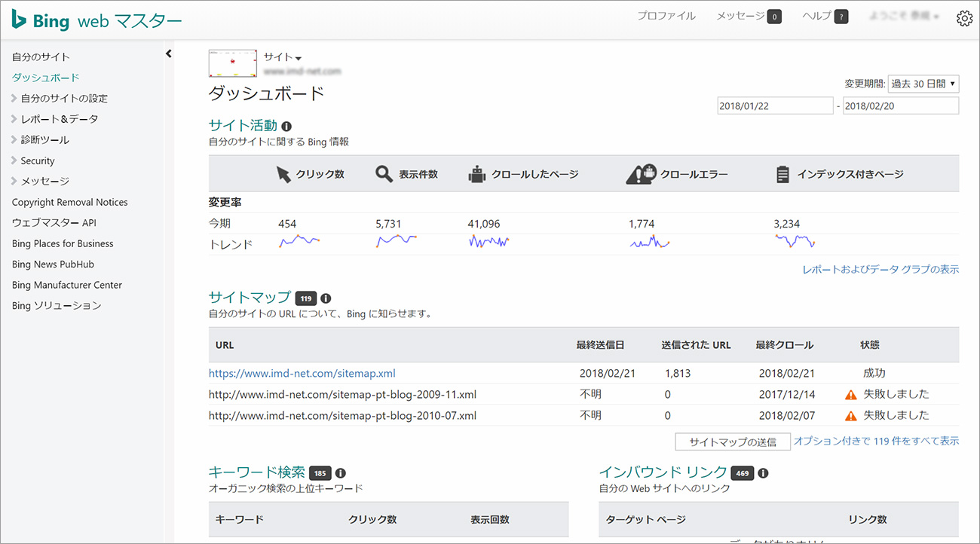
Task: Click the クロールしたページ robot icon
Action: click(x=476, y=174)
